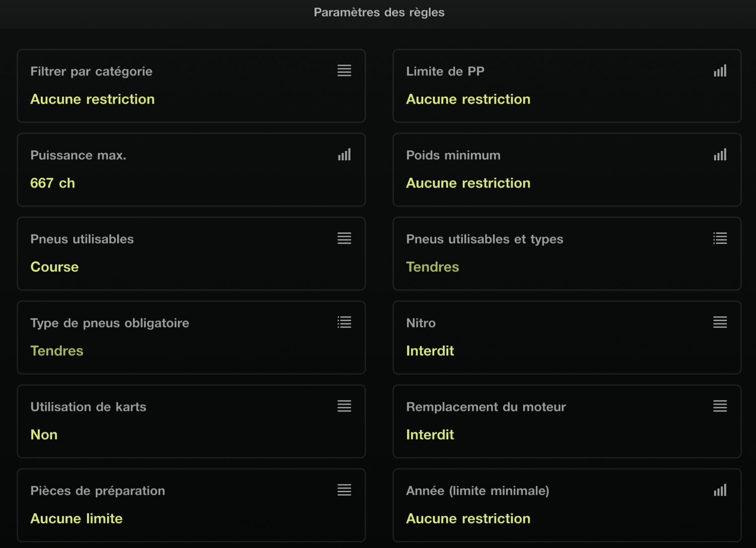Open Filtrer par catégorie 'Aucune restriction' options
Screen dimensions: 756x548
[x=93, y=99]
